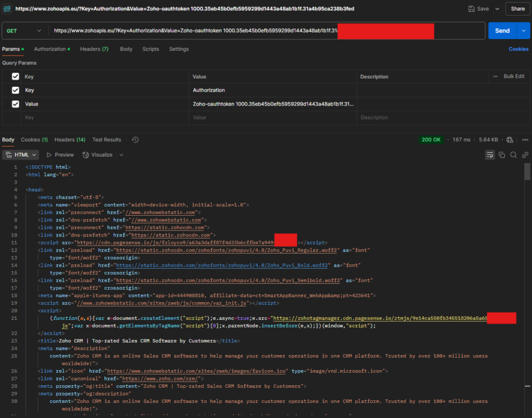Click the link icon in response toolbar

(x=525, y=155)
